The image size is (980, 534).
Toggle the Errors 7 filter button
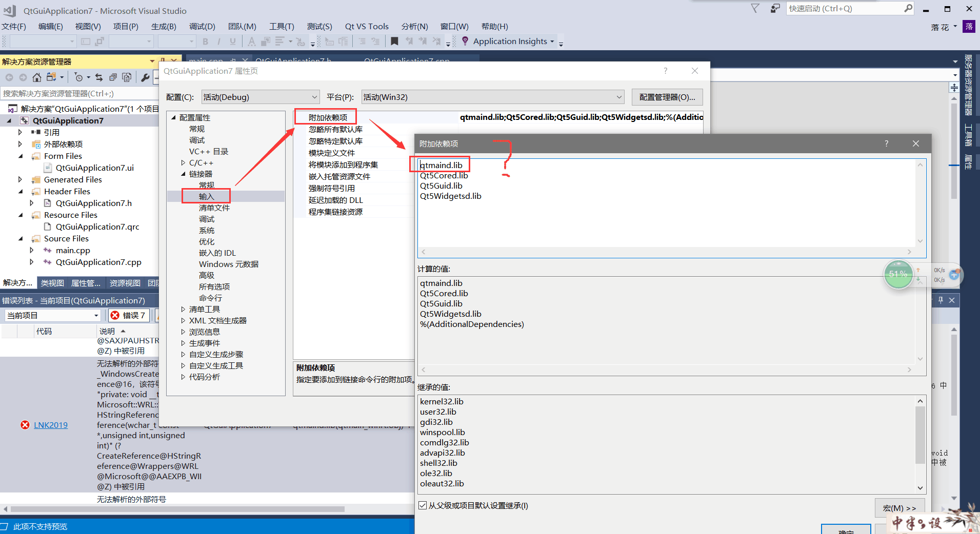click(129, 315)
